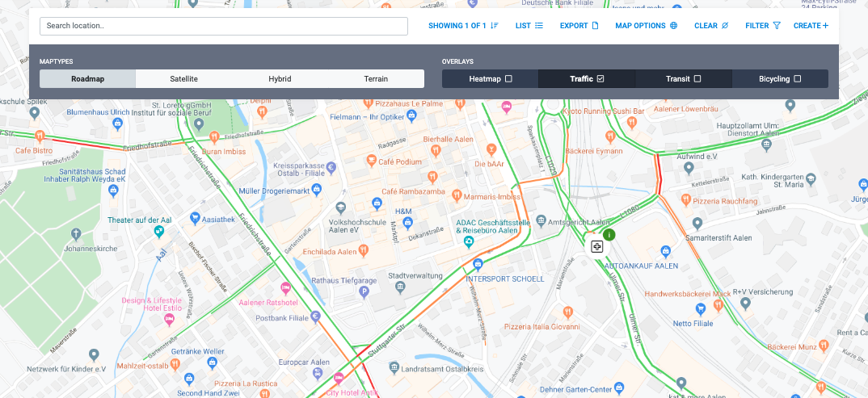Select the Roadmap map type
Image resolution: width=868 pixels, height=398 pixels.
87,78
